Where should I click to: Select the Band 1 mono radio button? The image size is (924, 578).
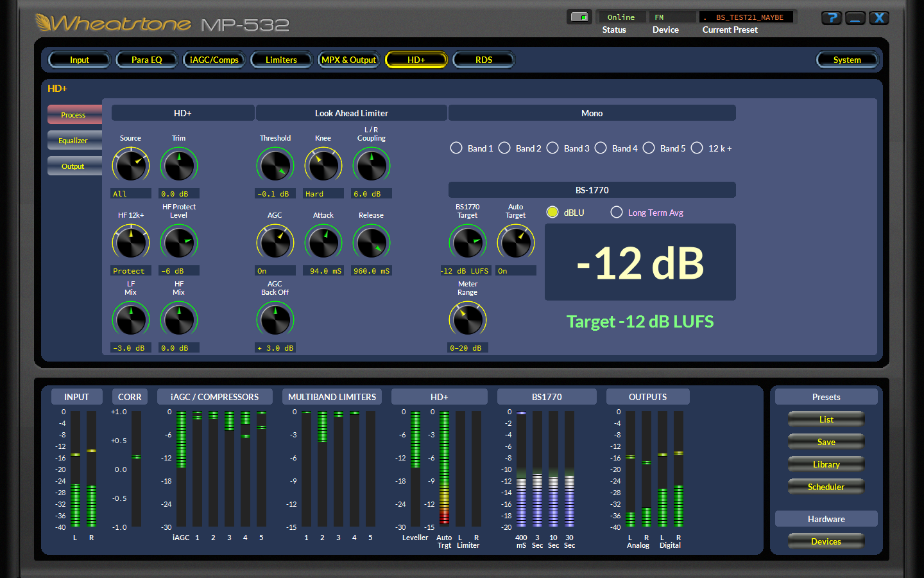coord(456,148)
